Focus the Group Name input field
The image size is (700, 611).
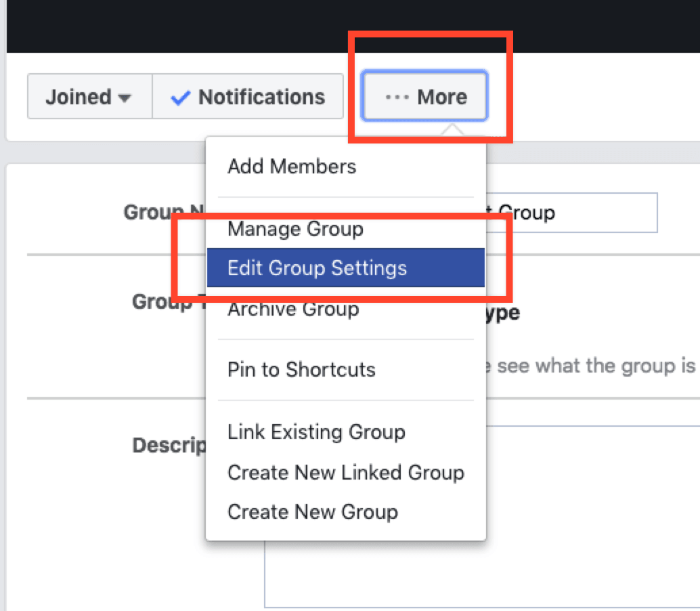[571, 213]
